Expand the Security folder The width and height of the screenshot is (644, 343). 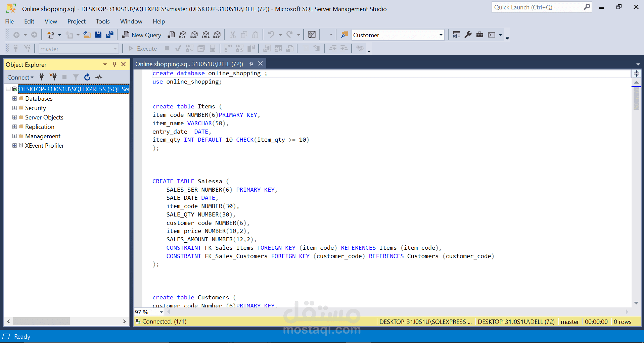[14, 108]
